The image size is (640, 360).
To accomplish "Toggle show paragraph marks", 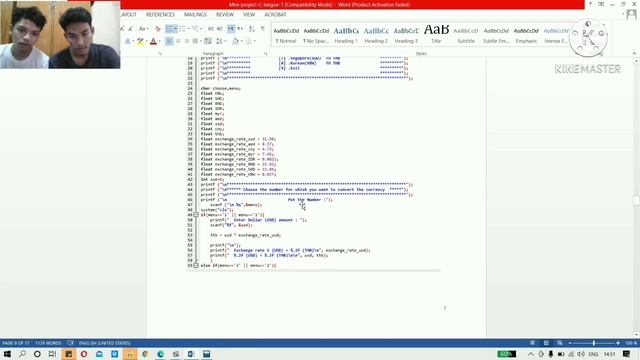I will [262, 29].
